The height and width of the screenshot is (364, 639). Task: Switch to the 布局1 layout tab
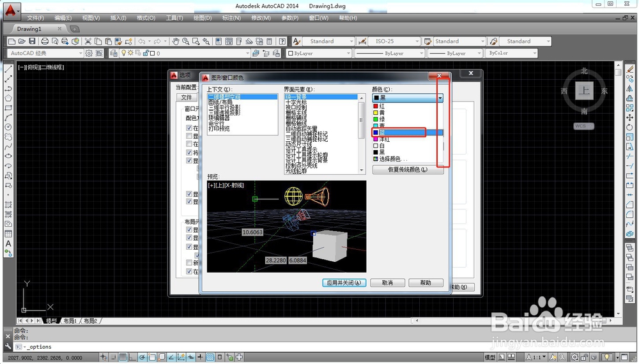[x=70, y=321]
